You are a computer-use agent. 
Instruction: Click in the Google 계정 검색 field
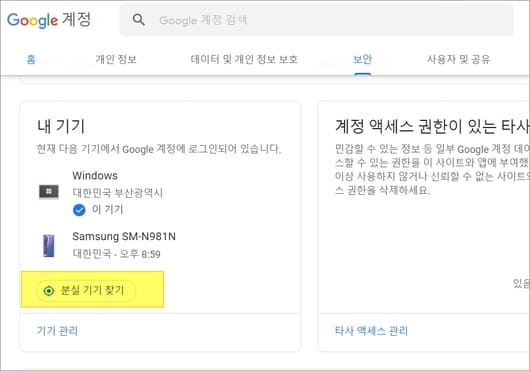[x=316, y=20]
